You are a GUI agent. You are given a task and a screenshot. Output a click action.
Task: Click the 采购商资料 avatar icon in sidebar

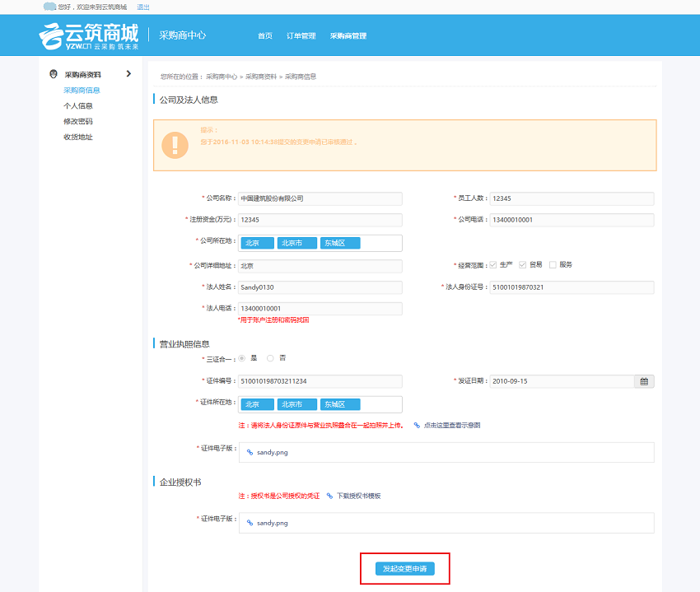54,74
